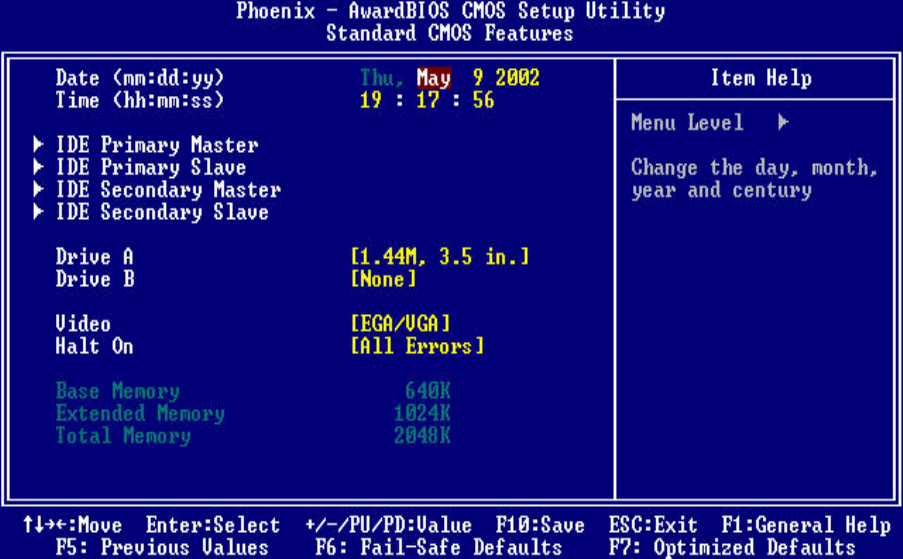Expand the IDE Secondary Master arrow

click(x=38, y=189)
